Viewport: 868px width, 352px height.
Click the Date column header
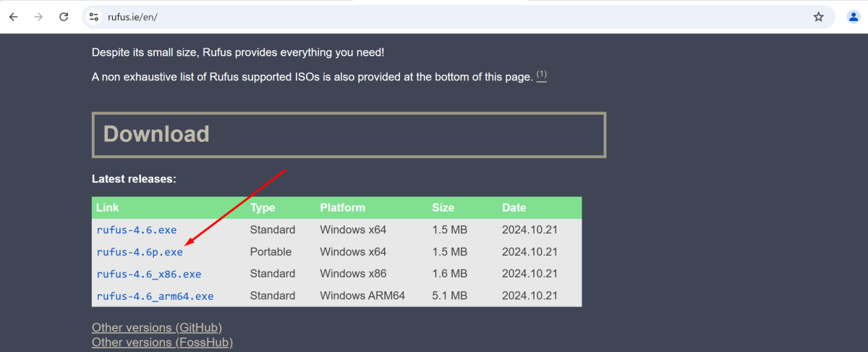pos(514,208)
